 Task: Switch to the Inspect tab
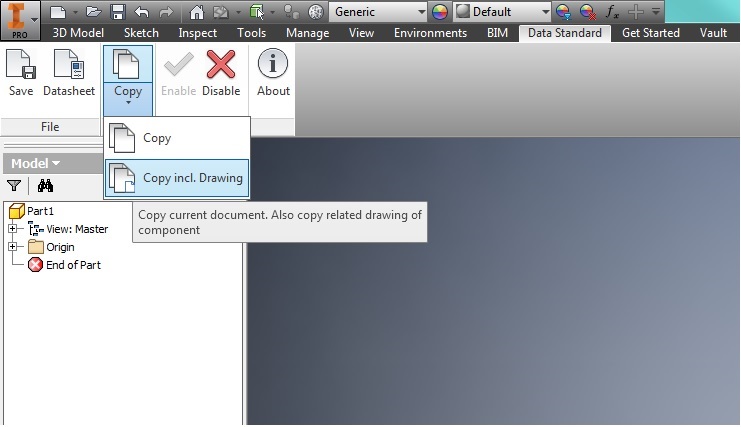click(198, 33)
